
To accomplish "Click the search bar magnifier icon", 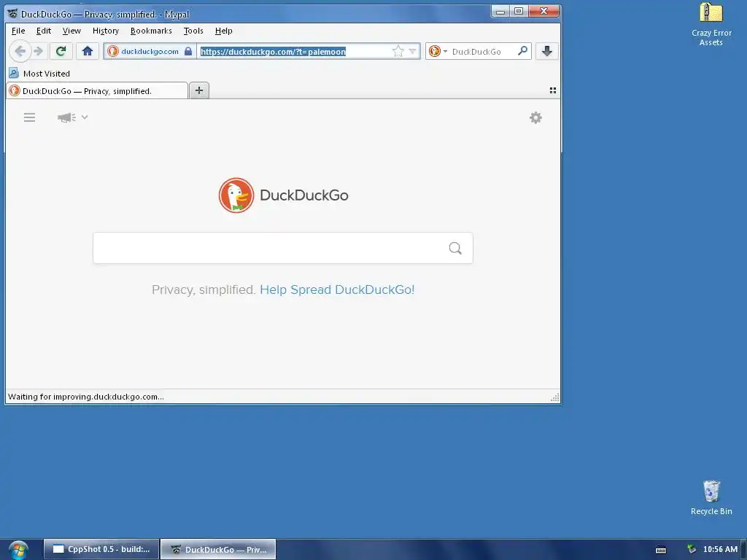I will [522, 51].
